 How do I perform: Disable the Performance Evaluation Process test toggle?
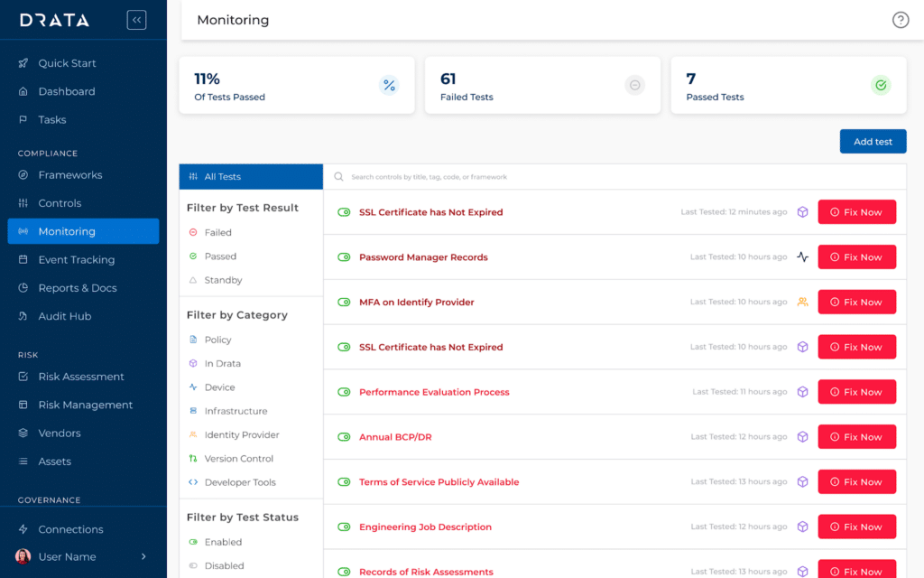pyautogui.click(x=344, y=392)
